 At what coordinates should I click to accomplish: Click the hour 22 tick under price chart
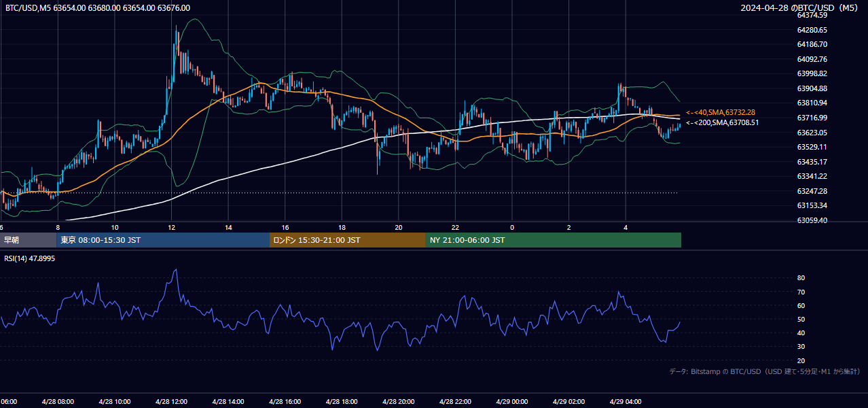(456, 228)
